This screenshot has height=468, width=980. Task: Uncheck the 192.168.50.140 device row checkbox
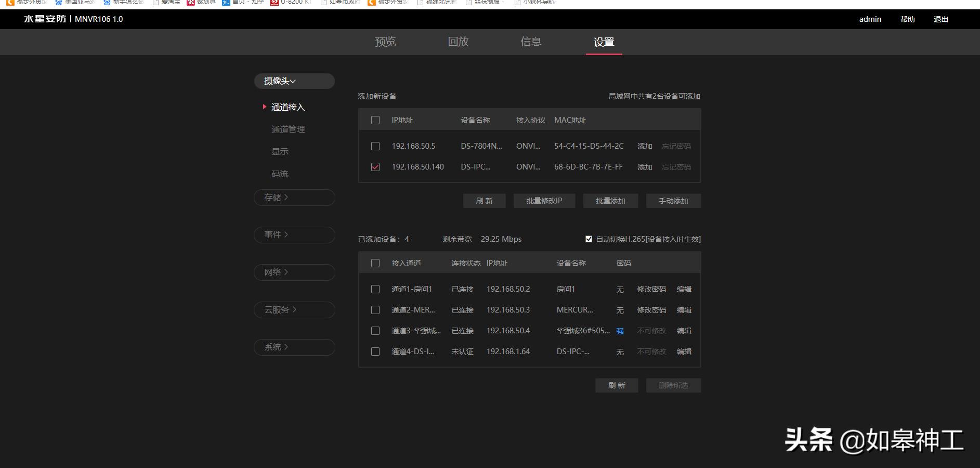[375, 167]
